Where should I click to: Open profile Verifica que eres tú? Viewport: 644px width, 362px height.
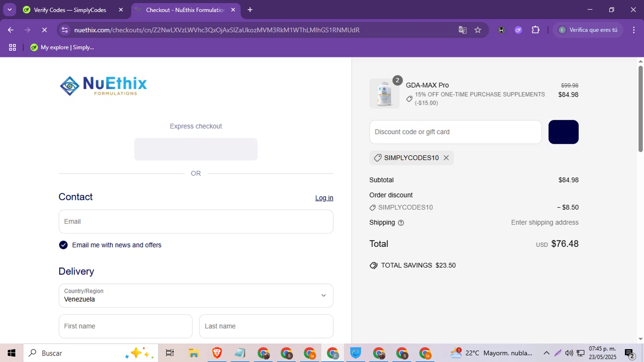point(588,30)
